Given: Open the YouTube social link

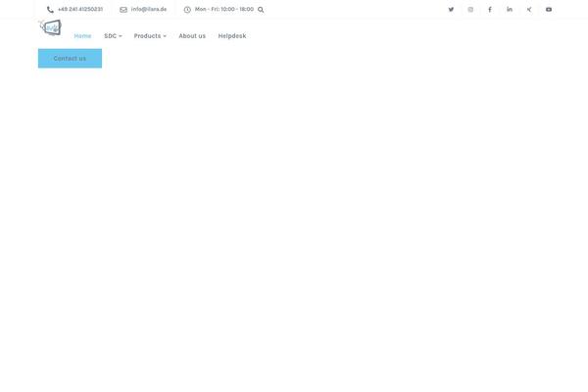Looking at the screenshot, I should click(x=549, y=10).
